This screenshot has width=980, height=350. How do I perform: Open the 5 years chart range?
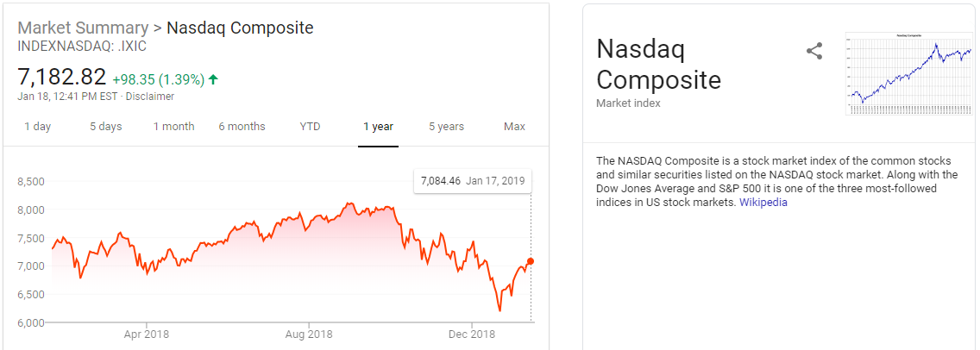[x=446, y=127]
